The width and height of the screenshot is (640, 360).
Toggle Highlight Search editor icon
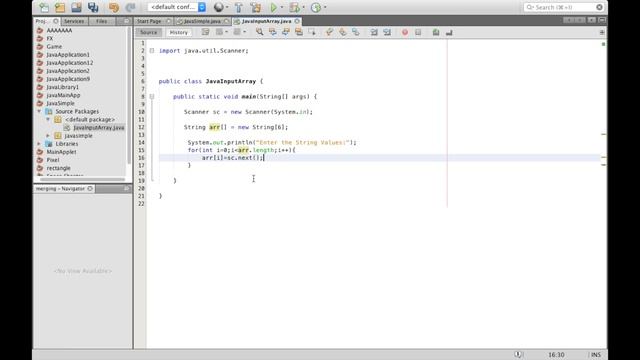coord(299,32)
